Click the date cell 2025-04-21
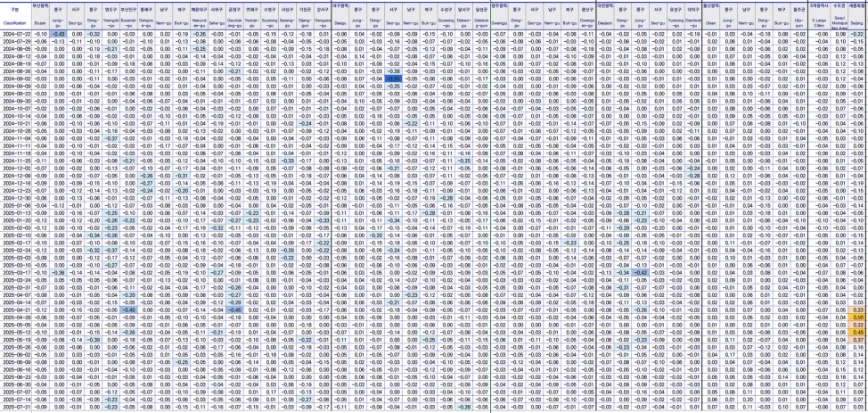 click(x=14, y=310)
